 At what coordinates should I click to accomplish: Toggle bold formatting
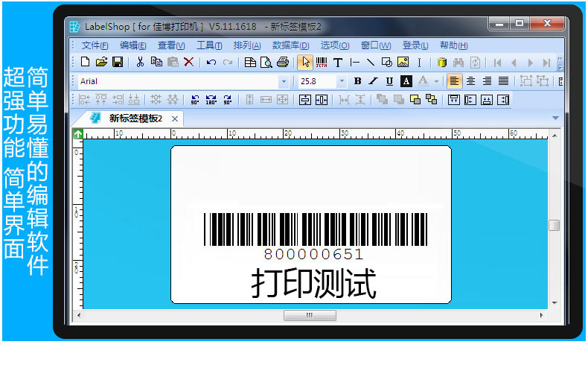coord(358,80)
